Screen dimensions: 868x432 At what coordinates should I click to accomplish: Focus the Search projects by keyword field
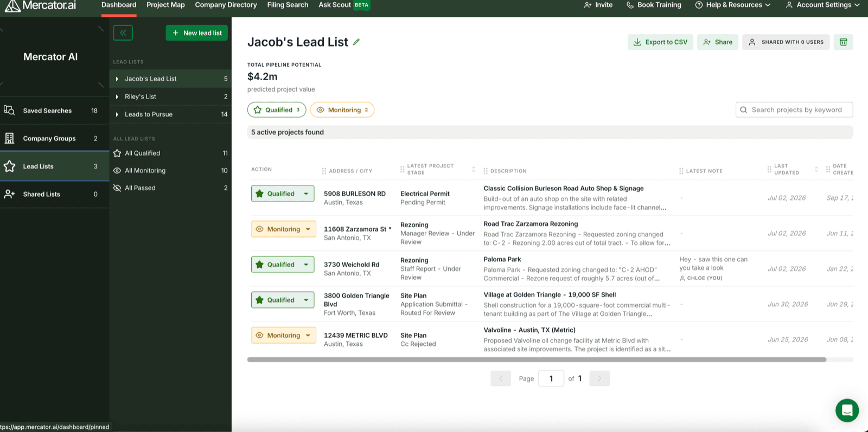(794, 109)
